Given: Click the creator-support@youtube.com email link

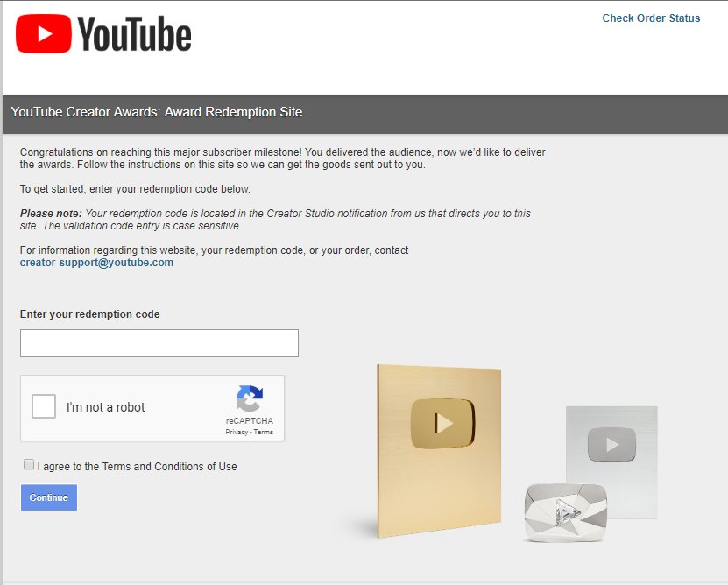Looking at the screenshot, I should [x=96, y=263].
